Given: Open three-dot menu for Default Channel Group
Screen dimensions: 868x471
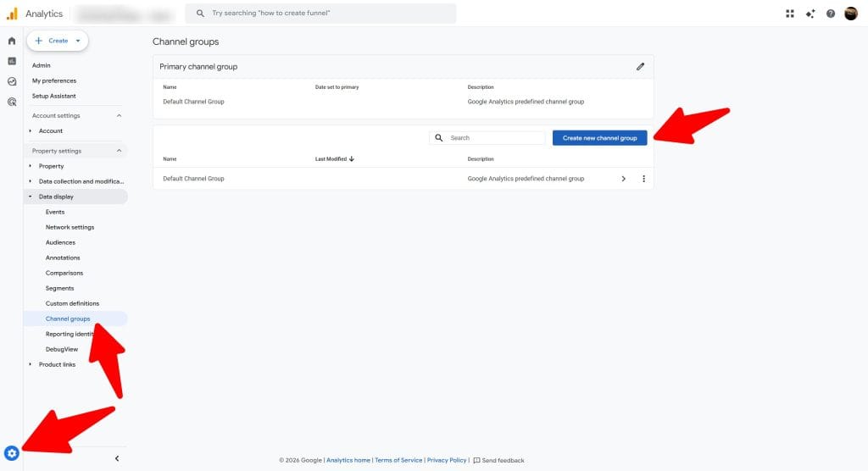Looking at the screenshot, I should click(x=643, y=179).
